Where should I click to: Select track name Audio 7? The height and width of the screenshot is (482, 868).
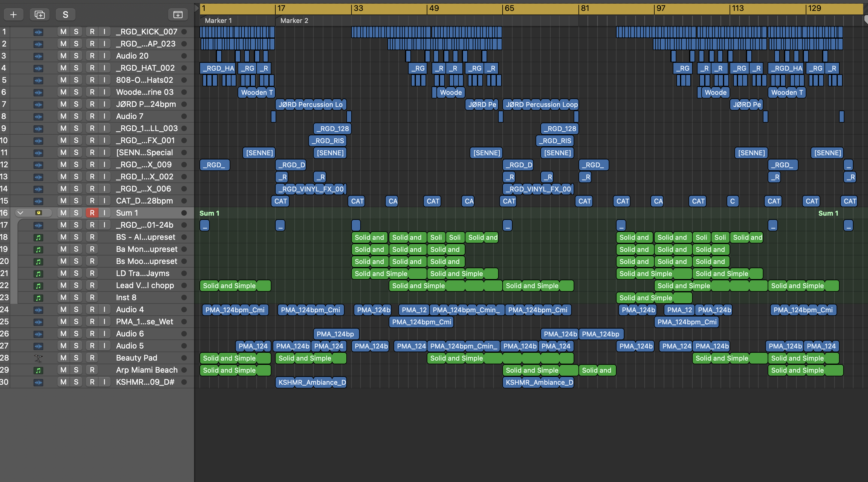tap(130, 116)
